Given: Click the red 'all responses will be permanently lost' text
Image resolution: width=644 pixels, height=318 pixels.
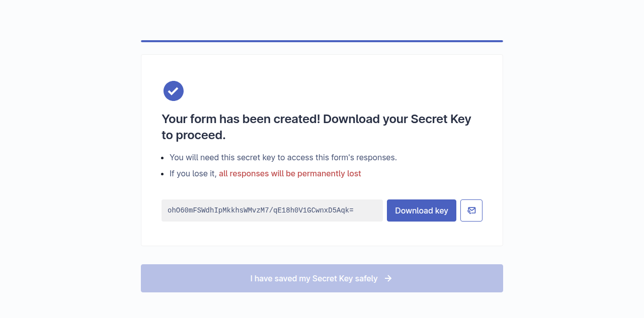Looking at the screenshot, I should click(290, 173).
